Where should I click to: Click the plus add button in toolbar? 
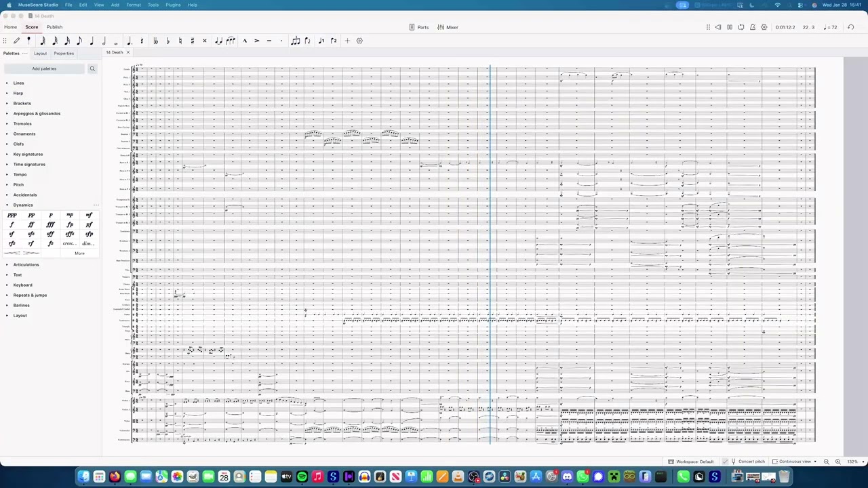(x=347, y=41)
